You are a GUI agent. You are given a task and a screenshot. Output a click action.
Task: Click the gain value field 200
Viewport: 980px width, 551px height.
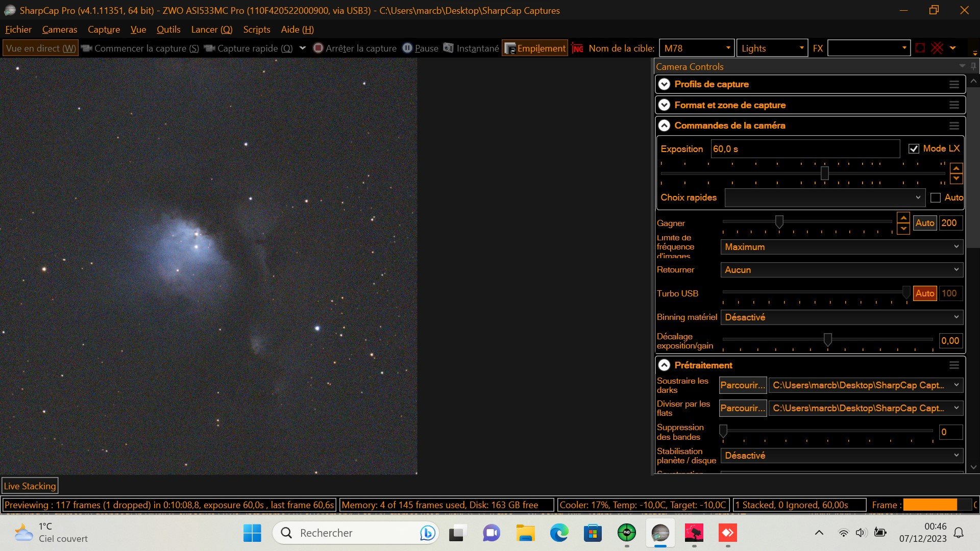951,223
